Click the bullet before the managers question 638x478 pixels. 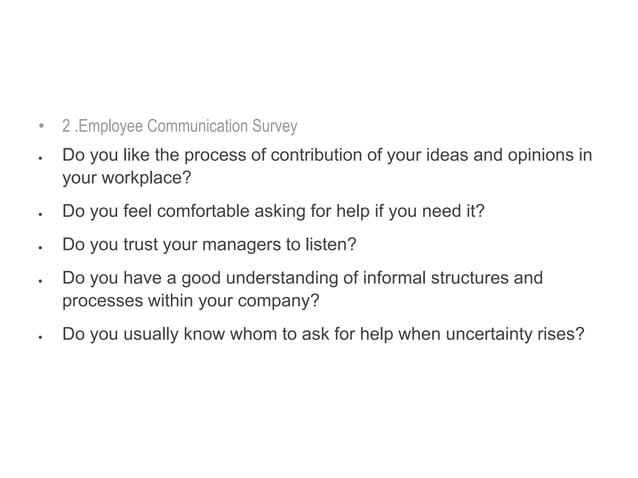(x=39, y=245)
